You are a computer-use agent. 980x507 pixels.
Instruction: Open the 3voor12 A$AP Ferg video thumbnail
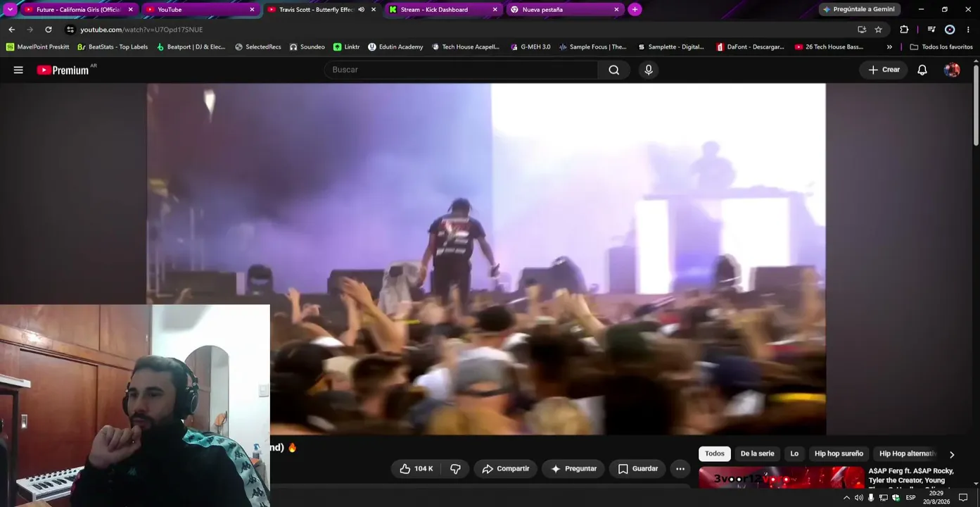click(781, 477)
